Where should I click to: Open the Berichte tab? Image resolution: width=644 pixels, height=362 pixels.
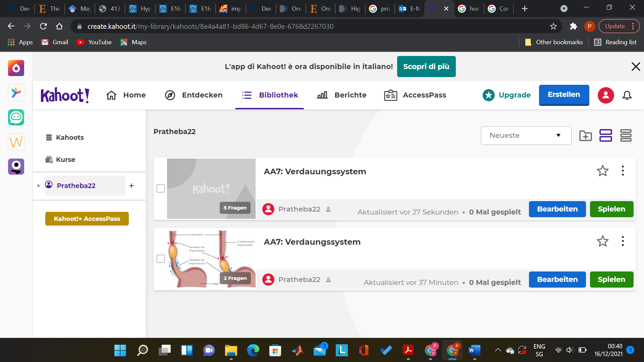click(341, 95)
